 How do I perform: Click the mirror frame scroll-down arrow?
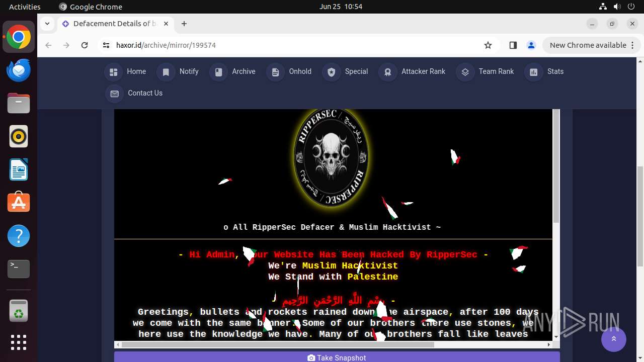coord(556,337)
